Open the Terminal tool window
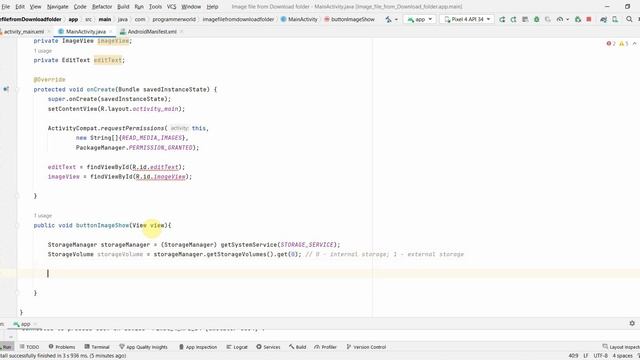640x360 pixels. point(97,347)
